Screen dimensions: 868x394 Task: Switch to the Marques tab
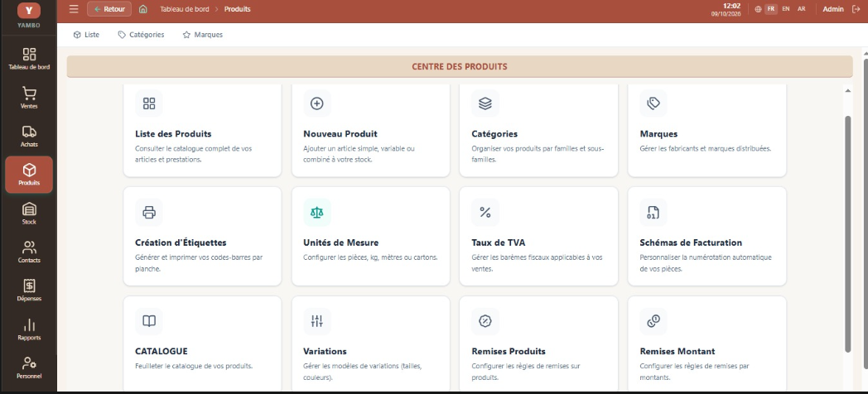(203, 35)
